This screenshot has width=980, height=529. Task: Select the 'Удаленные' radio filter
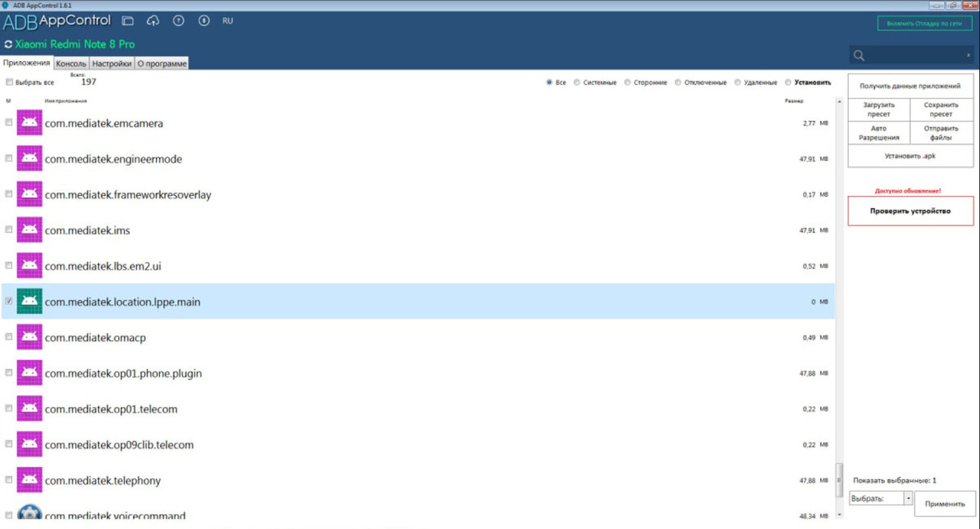click(738, 82)
